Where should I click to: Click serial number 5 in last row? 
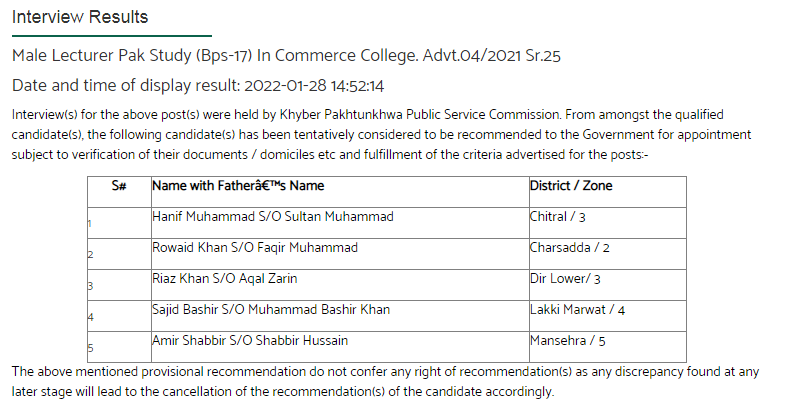(x=90, y=348)
